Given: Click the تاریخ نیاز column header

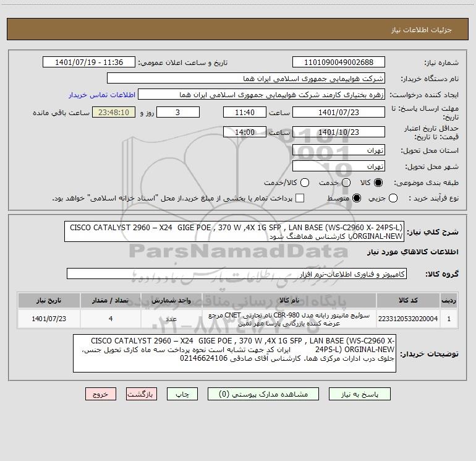Looking at the screenshot, I should point(49,300).
